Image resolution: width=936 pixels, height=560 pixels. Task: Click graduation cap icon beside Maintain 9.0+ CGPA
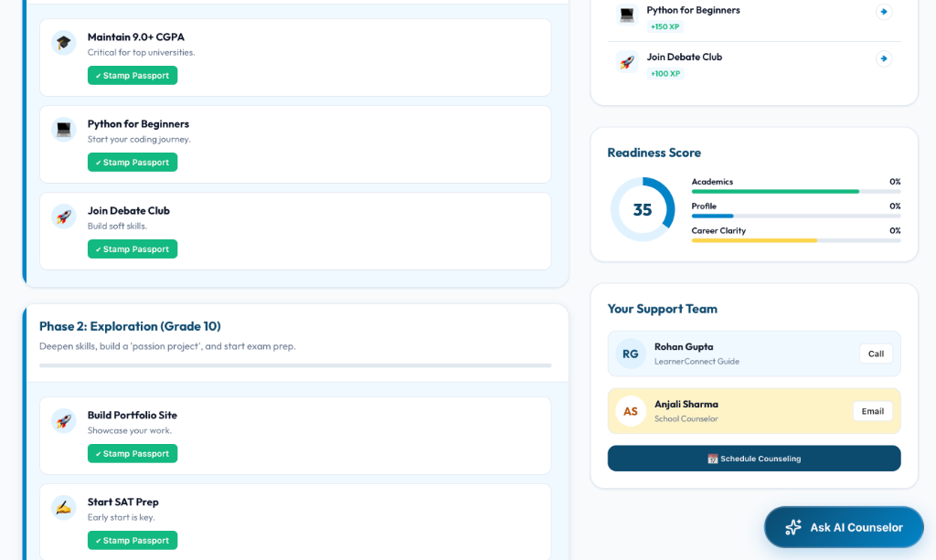tap(63, 43)
